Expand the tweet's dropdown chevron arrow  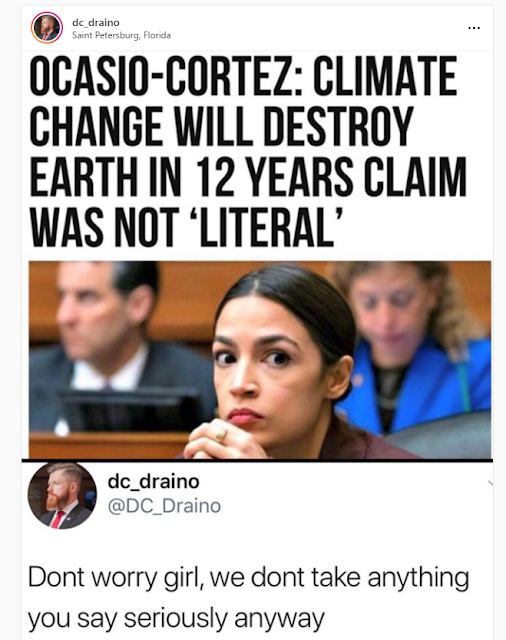[x=490, y=484]
